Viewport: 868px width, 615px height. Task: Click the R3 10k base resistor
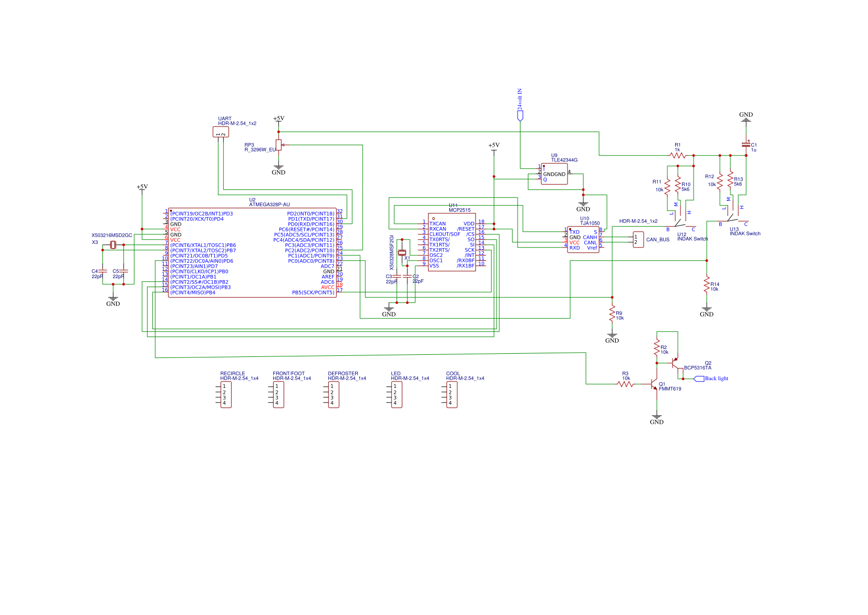coord(625,384)
